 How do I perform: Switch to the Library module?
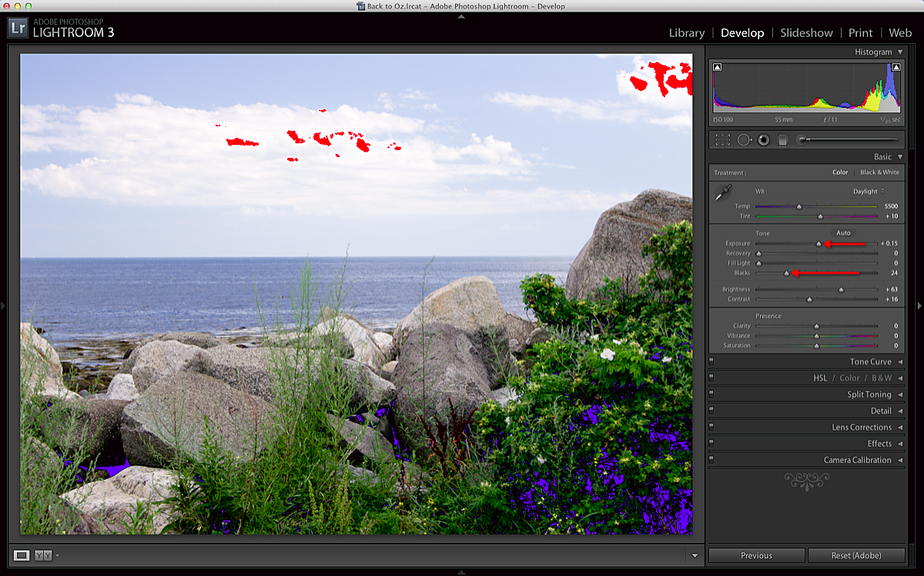pos(686,32)
